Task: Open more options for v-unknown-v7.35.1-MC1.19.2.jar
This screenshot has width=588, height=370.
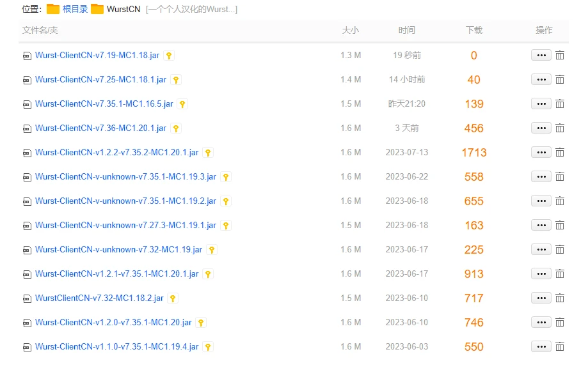Action: tap(541, 201)
